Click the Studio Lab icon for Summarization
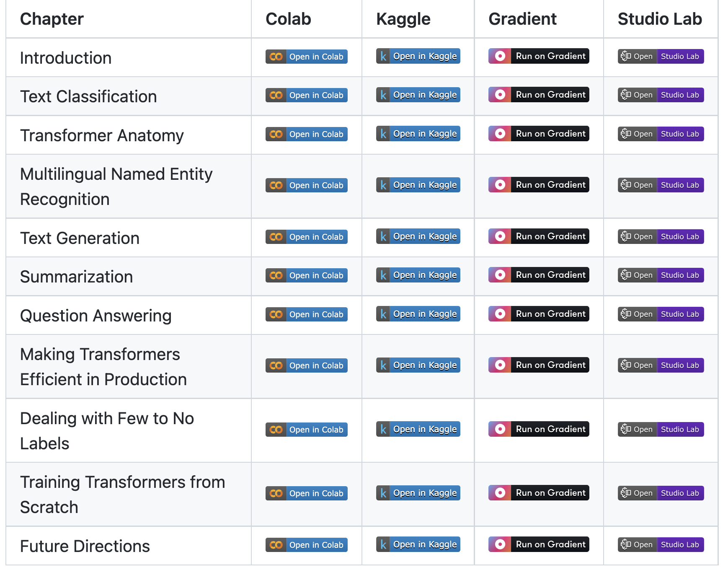 coord(627,275)
